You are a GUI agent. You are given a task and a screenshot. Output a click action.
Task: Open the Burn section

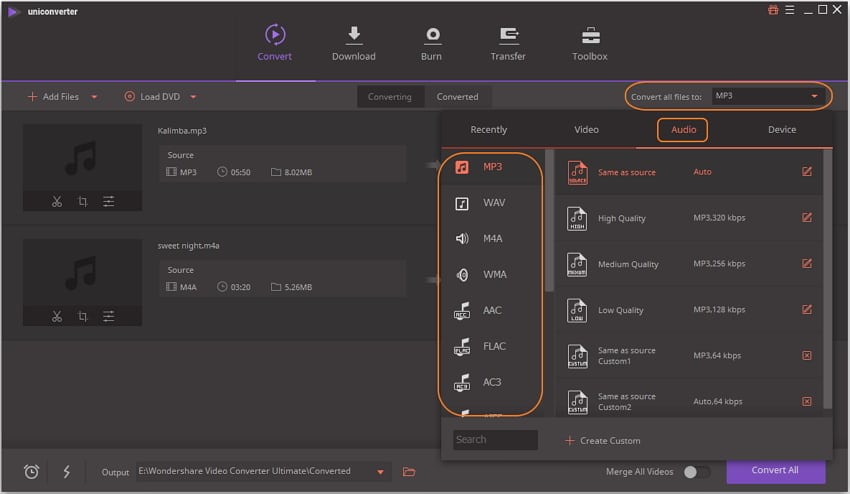click(432, 43)
